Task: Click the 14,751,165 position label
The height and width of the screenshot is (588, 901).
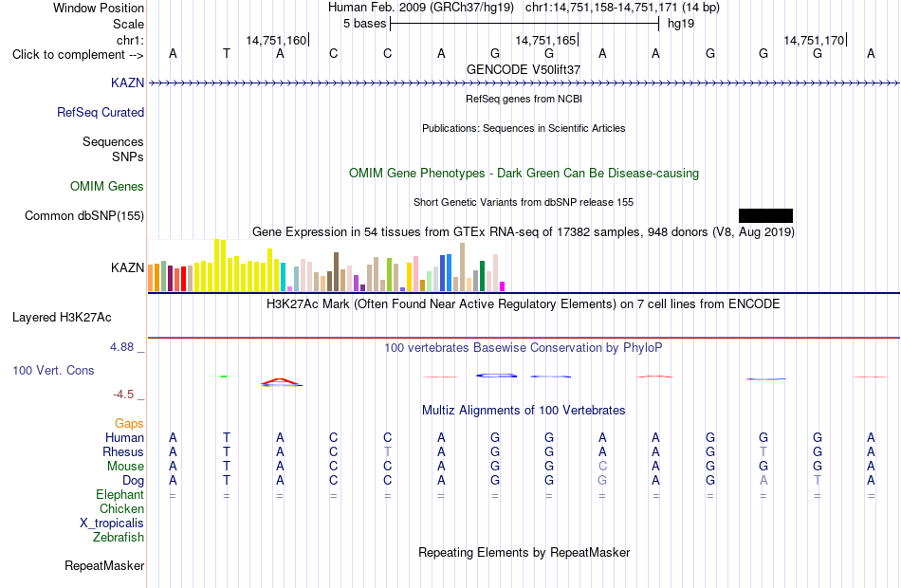Action: click(545, 40)
